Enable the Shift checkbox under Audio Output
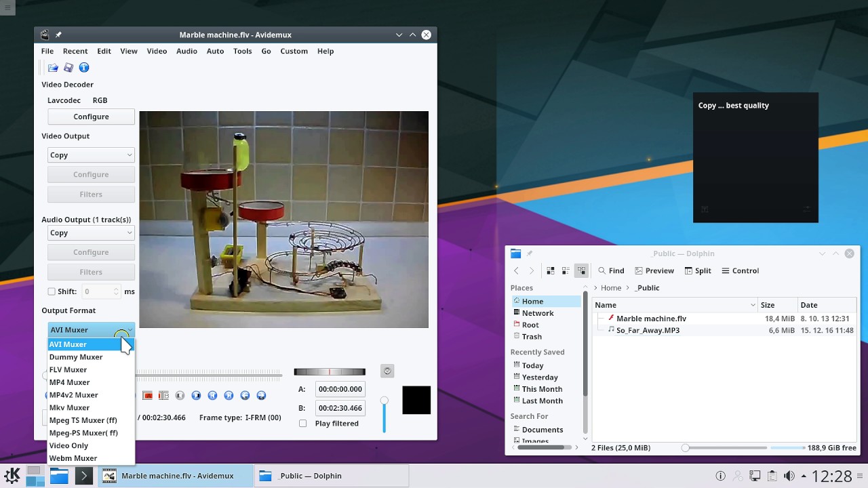This screenshot has width=868, height=488. [52, 291]
